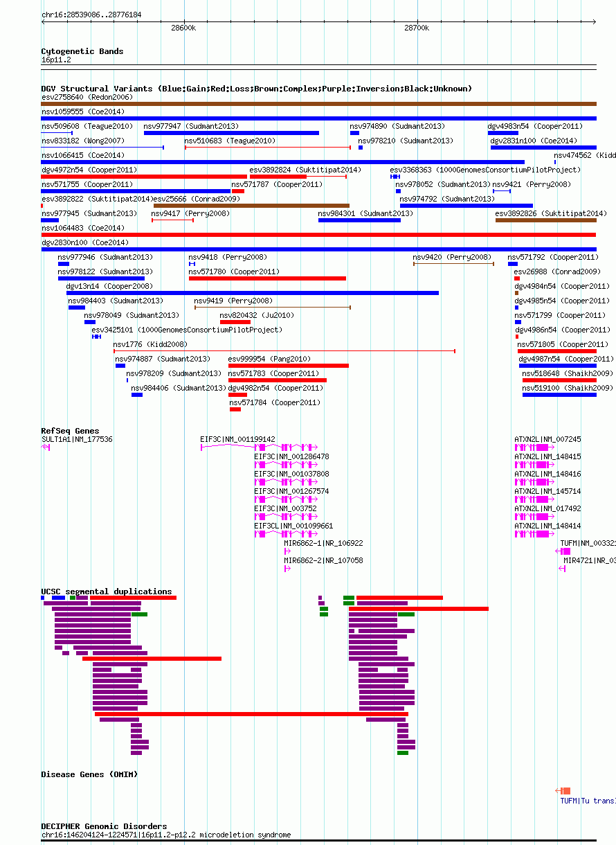Image resolution: width=616 pixels, height=845 pixels.
Task: Open variant nsv1059555 (Coe2014)
Action: point(83,112)
